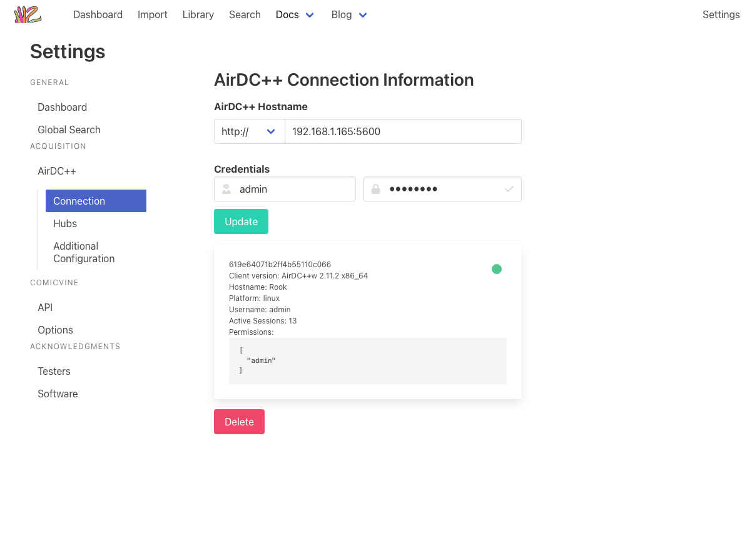Click the user icon in username field
This screenshot has height=560, width=742.
pos(226,189)
